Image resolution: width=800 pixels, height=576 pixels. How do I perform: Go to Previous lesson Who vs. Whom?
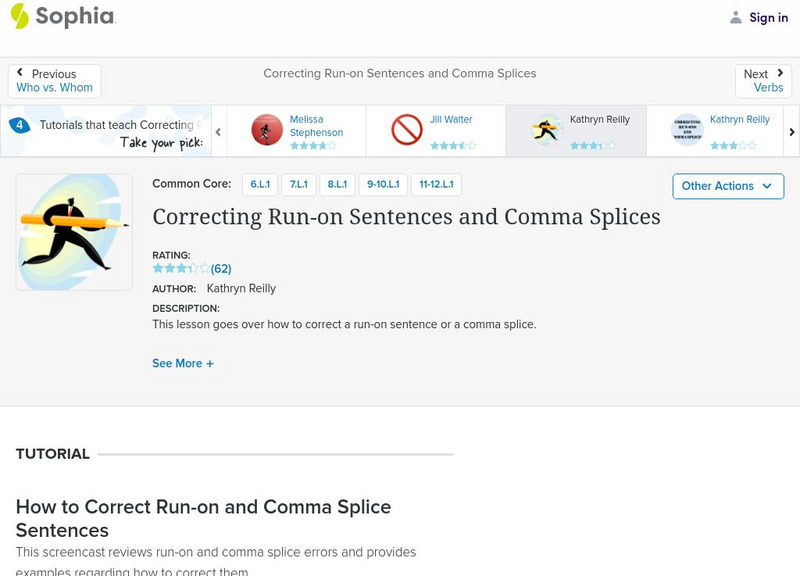click(54, 81)
